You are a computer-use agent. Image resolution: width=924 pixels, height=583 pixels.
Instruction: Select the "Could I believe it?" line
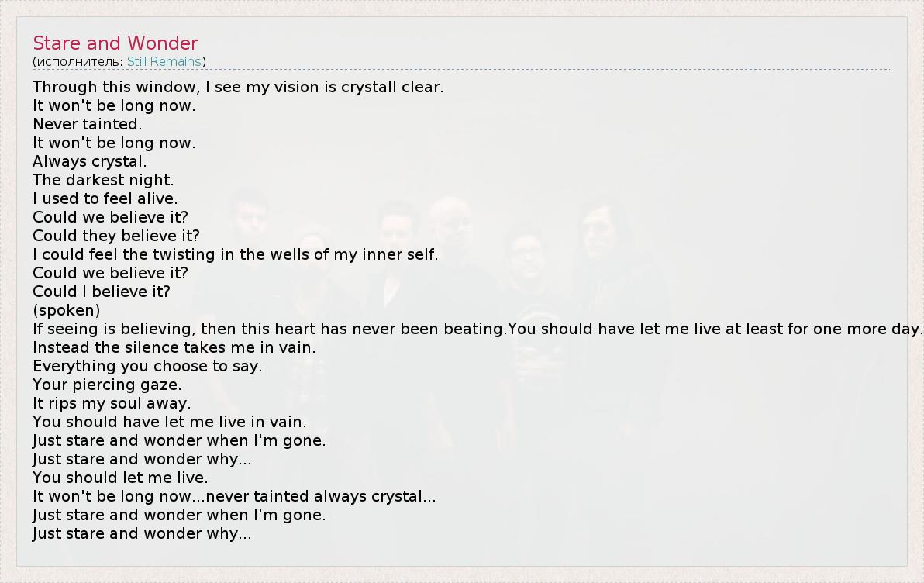click(102, 291)
